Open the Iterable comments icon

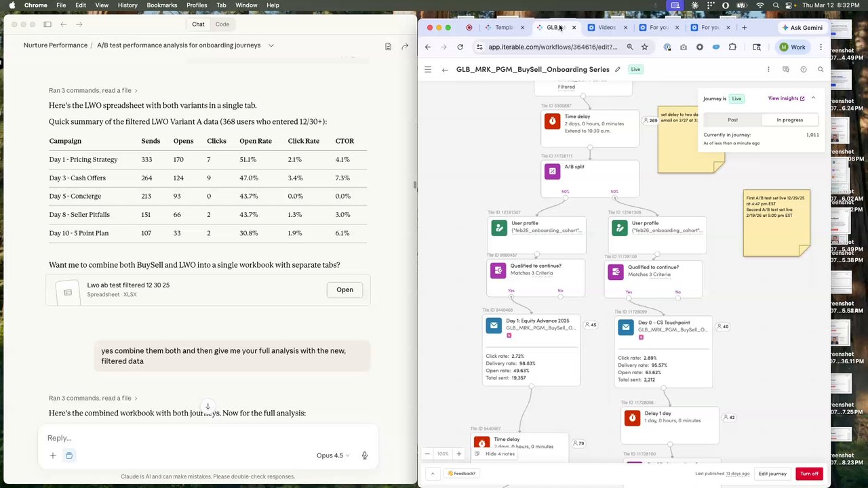click(x=786, y=69)
